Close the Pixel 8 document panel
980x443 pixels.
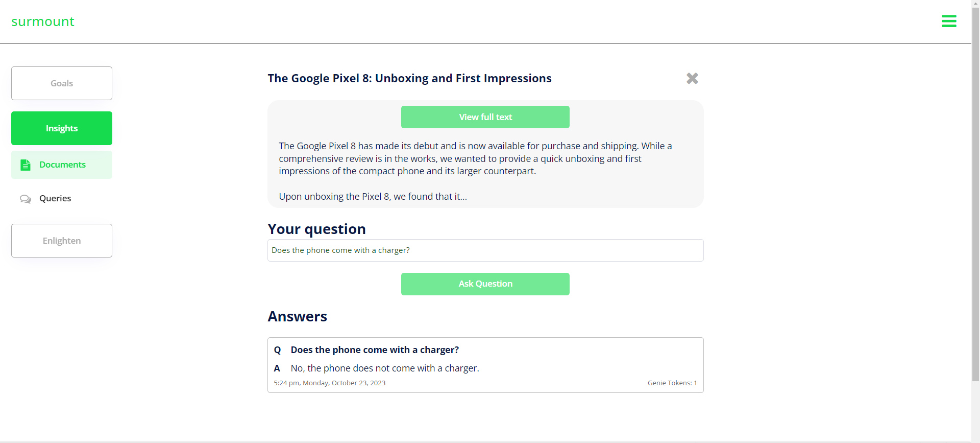tap(692, 78)
